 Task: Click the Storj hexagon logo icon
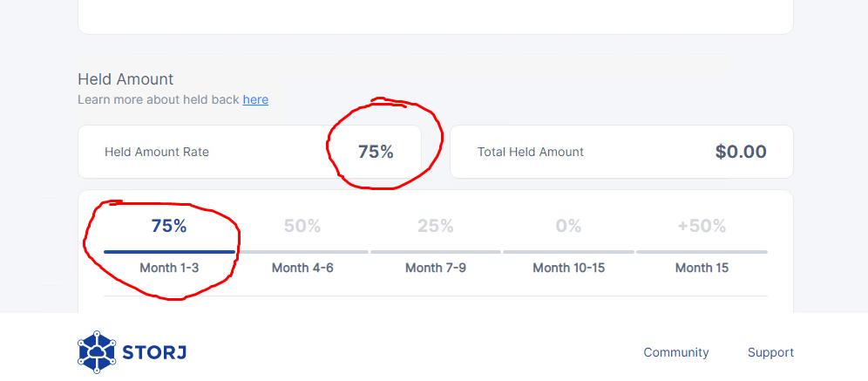point(96,352)
